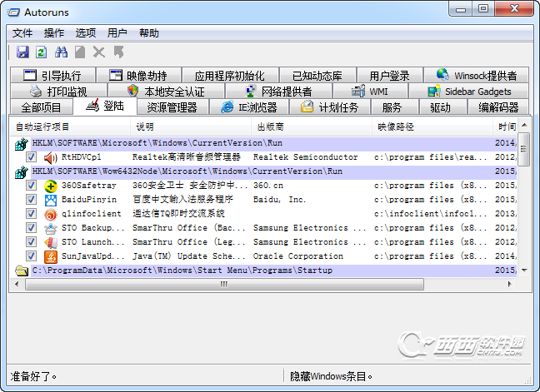Open the 用户 menu
This screenshot has height=392, width=540.
click(x=117, y=33)
